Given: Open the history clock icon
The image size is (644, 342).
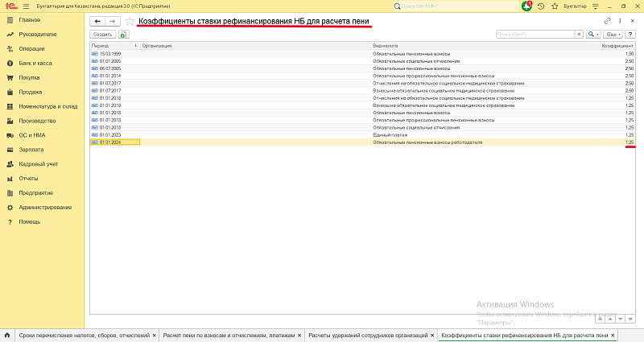Looking at the screenshot, I should pyautogui.click(x=541, y=6).
